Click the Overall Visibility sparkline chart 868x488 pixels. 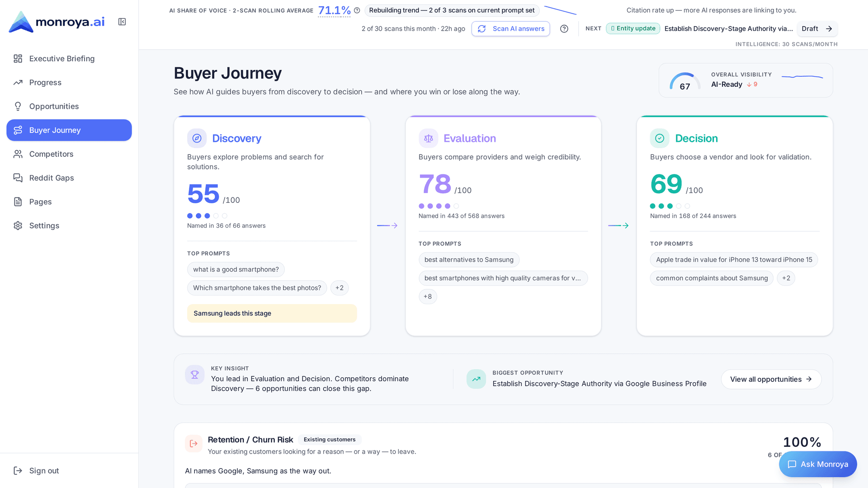coord(802,77)
